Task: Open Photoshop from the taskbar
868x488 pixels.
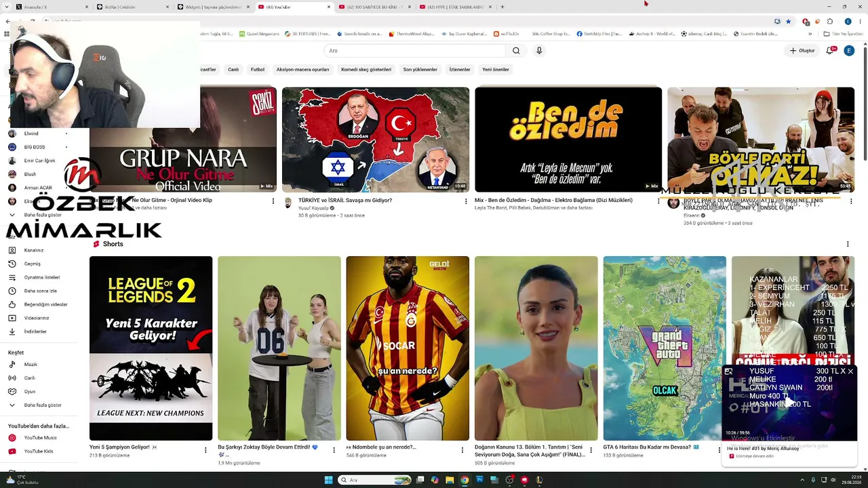Action: (479, 480)
